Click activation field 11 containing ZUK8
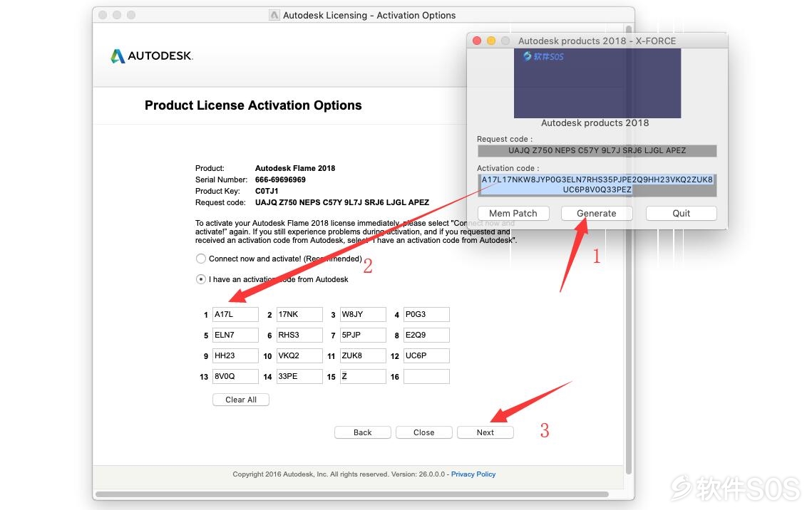The height and width of the screenshot is (510, 812). click(x=363, y=356)
